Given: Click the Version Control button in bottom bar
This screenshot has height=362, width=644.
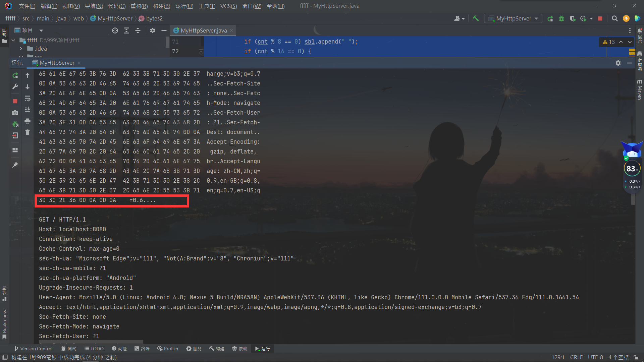Looking at the screenshot, I should (34, 349).
